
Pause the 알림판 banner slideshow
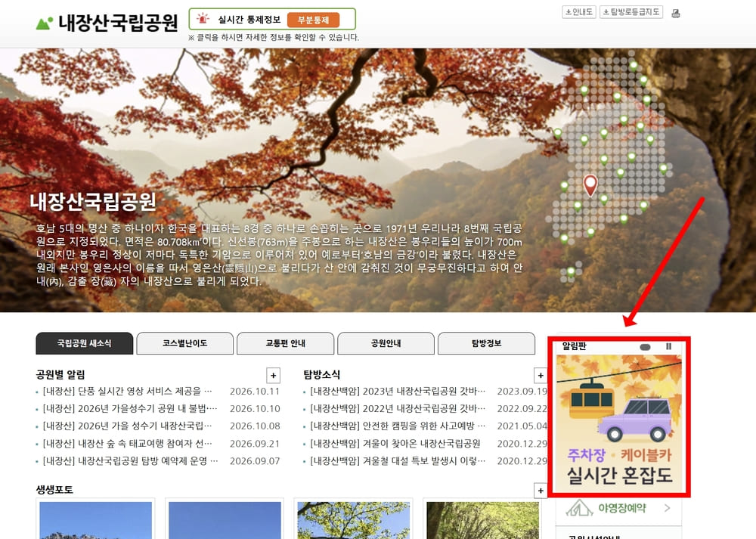[x=668, y=346]
